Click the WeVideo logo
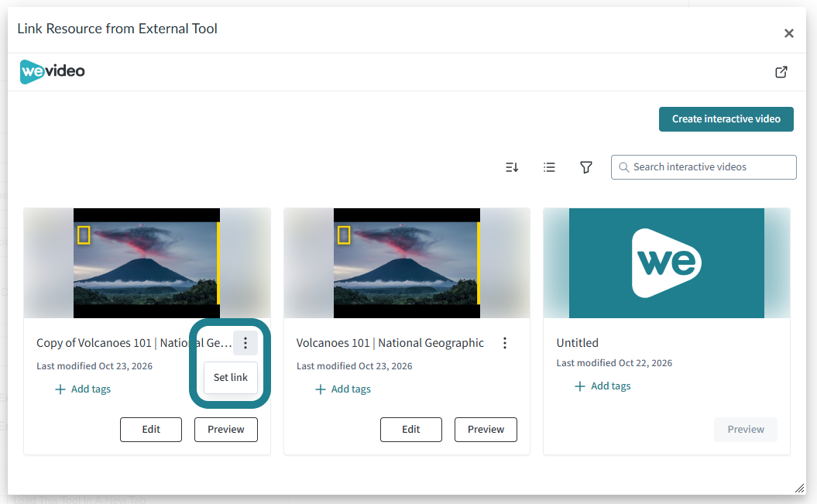This screenshot has height=504, width=817. point(52,71)
